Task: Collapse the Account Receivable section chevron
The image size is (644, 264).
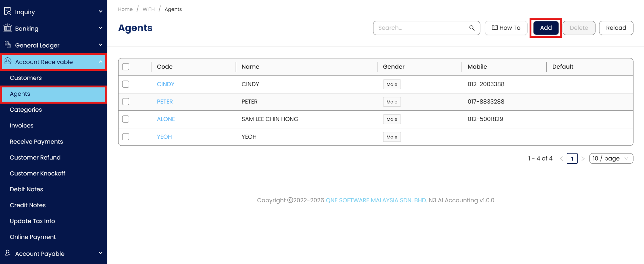Action: pos(101,62)
